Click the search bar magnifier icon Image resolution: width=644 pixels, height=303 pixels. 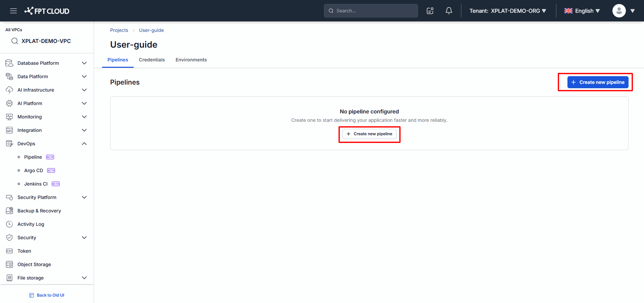331,11
